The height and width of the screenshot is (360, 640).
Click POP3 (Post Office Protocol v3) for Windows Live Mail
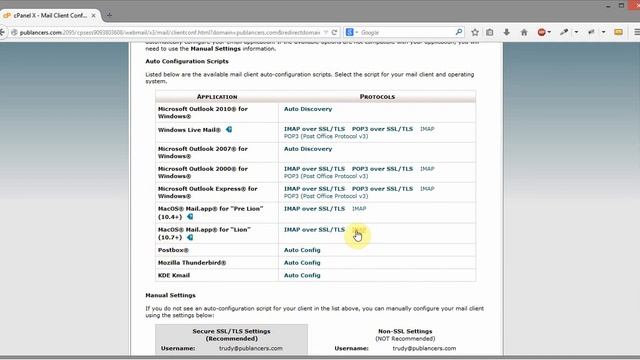pyautogui.click(x=326, y=136)
